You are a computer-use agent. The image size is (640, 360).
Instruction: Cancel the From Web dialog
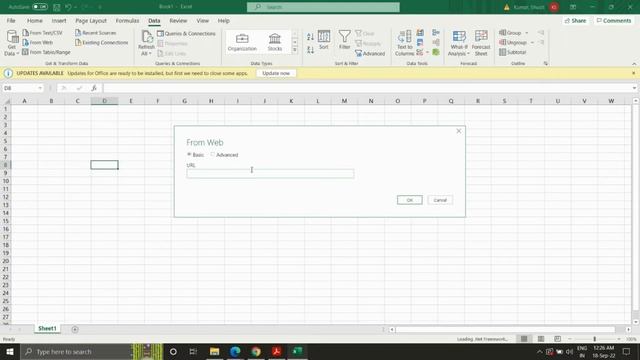click(x=440, y=200)
